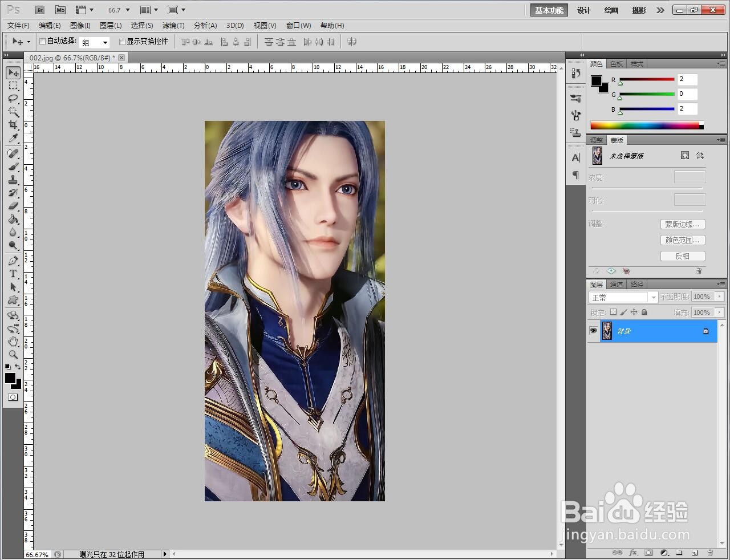Image resolution: width=730 pixels, height=560 pixels.
Task: Expand more workspaces chevron
Action: click(660, 10)
